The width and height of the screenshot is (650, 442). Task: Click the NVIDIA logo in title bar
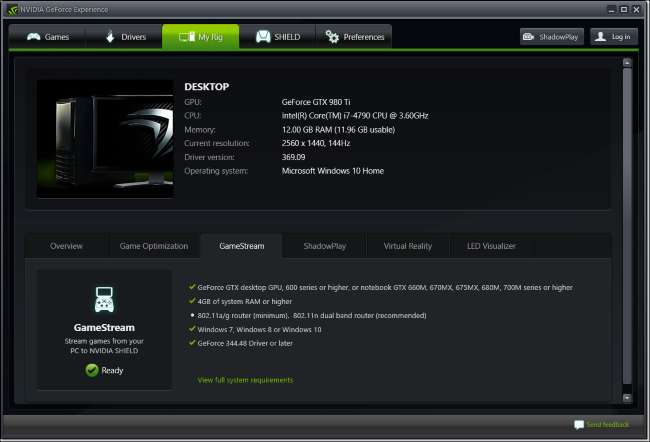coord(12,9)
